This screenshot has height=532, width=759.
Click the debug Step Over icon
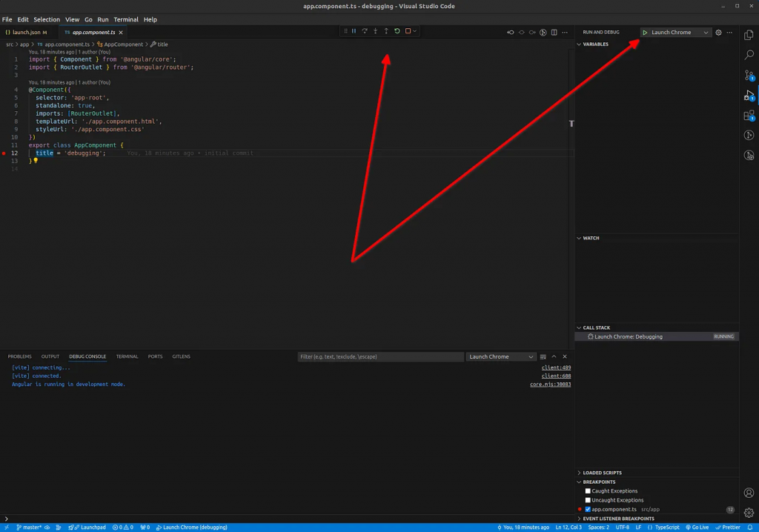tap(365, 31)
